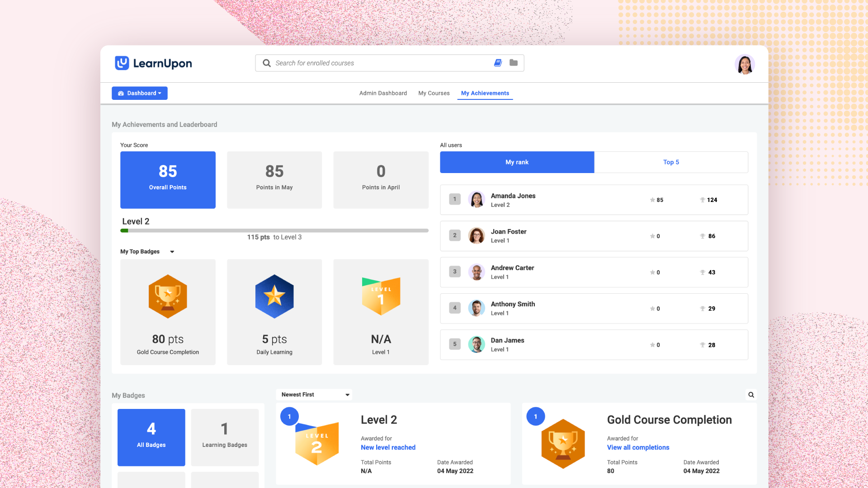
Task: Select the Top 5 leaderboard tab
Action: [x=671, y=162]
